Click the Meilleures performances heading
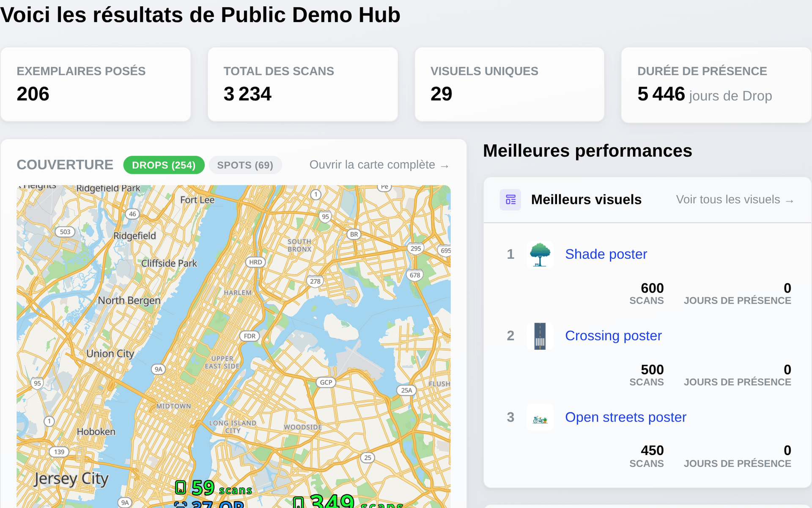The height and width of the screenshot is (508, 812). [x=587, y=151]
